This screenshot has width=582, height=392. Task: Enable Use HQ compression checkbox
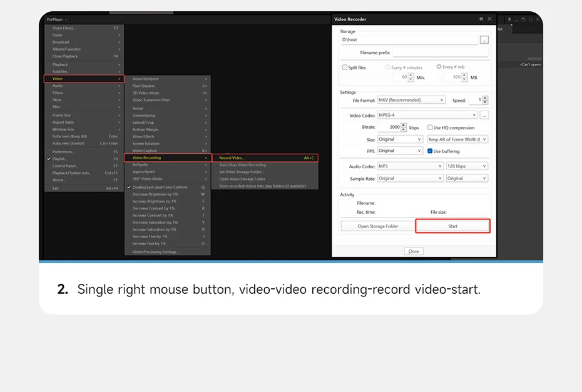[430, 127]
